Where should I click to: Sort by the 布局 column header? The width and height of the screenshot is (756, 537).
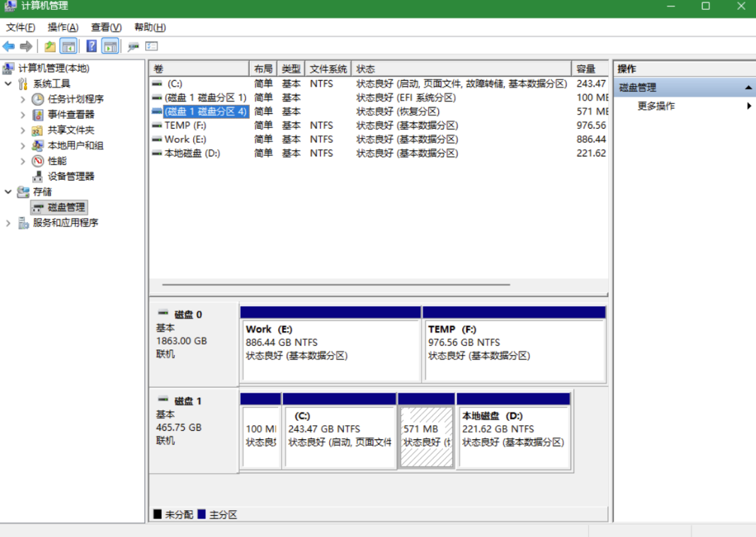263,69
